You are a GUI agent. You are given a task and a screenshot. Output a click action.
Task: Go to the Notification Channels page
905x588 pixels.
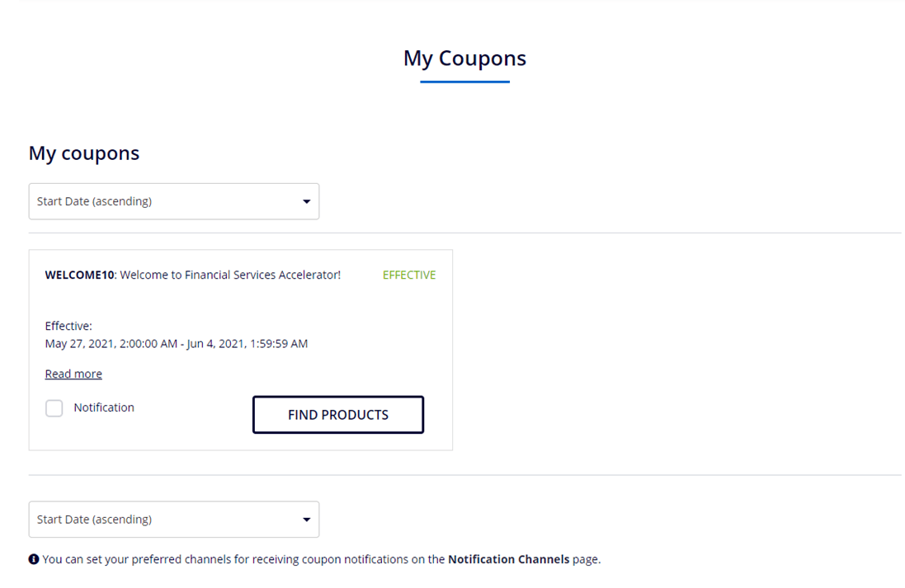tap(508, 559)
